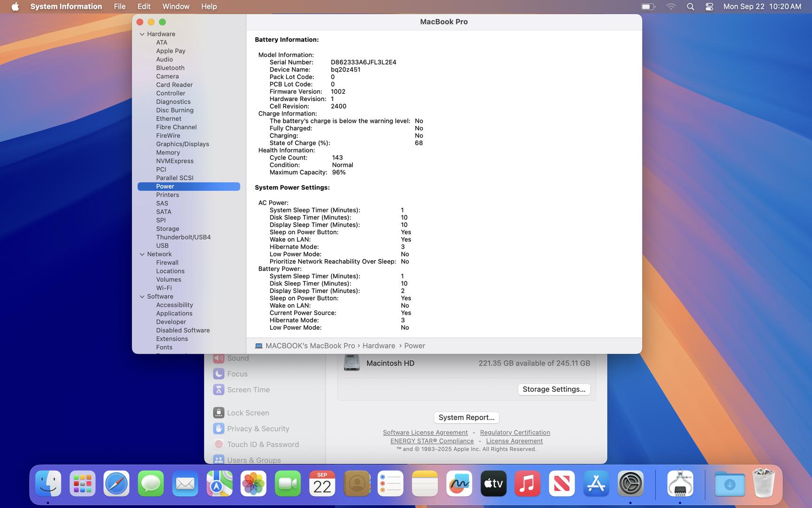
Task: Open Software License Agreement link
Action: click(x=425, y=432)
